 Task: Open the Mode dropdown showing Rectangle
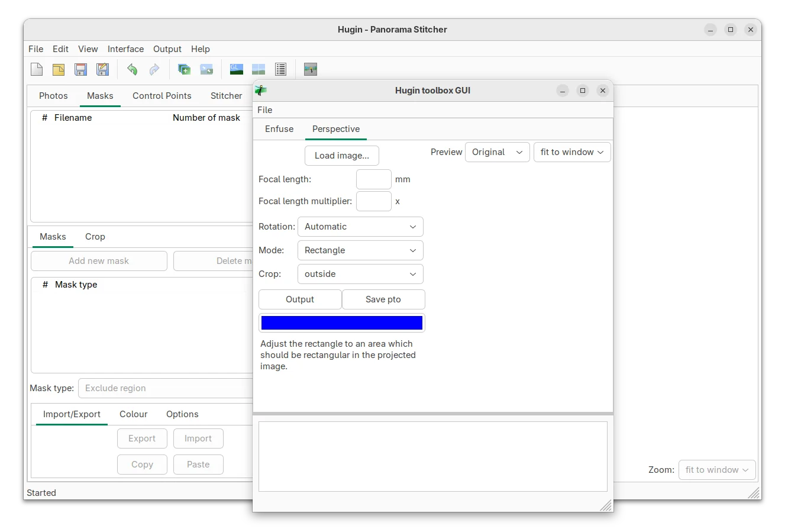click(x=360, y=250)
